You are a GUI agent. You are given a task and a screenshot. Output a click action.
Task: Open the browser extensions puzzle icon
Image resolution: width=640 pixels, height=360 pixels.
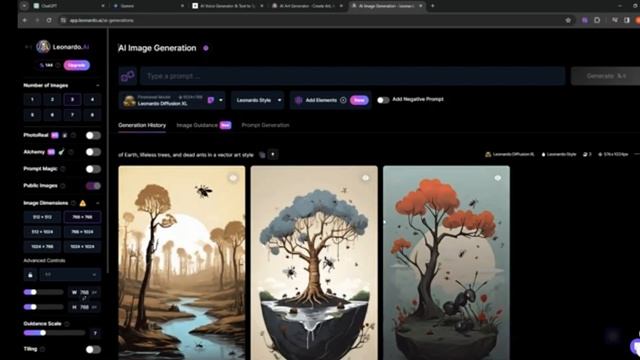point(597,20)
